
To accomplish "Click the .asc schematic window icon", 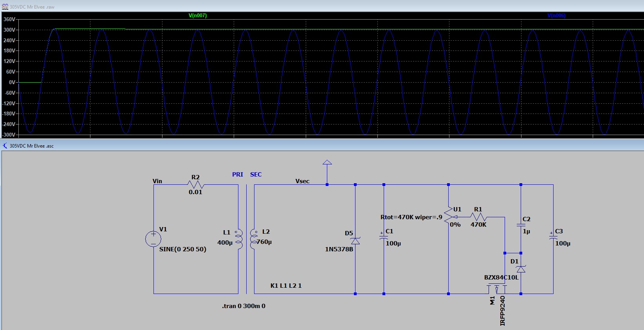I will [x=5, y=146].
